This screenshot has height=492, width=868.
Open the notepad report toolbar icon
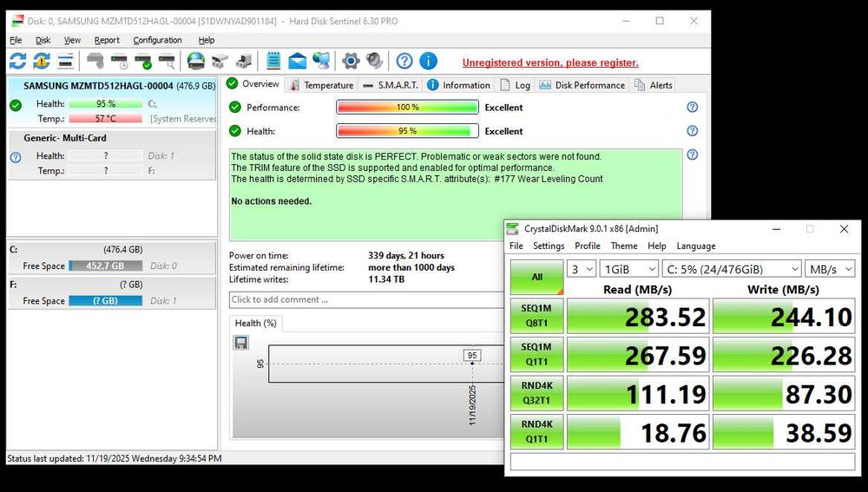273,61
